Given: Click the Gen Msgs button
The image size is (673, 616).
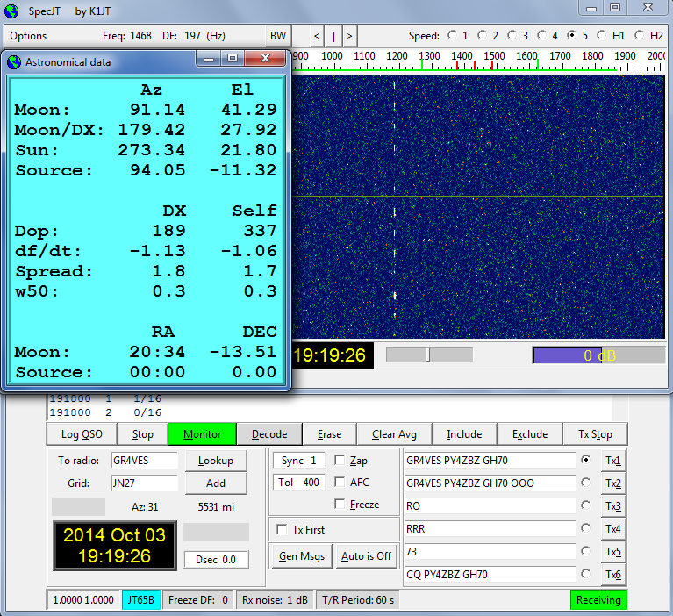Looking at the screenshot, I should point(300,556).
